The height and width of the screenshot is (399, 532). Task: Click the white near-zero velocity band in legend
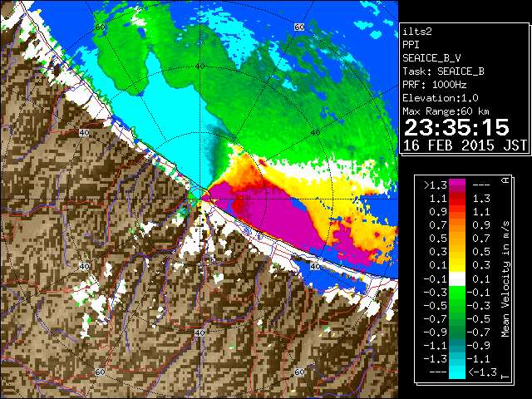click(457, 279)
